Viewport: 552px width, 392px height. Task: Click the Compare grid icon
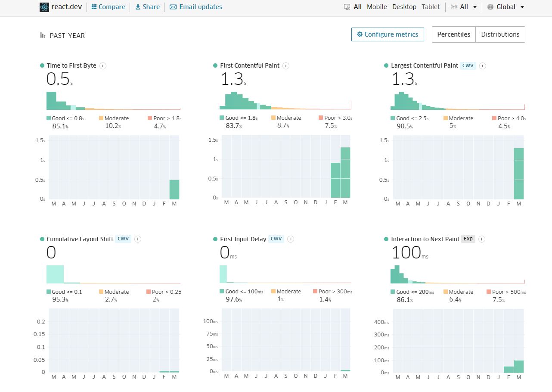[x=93, y=7]
